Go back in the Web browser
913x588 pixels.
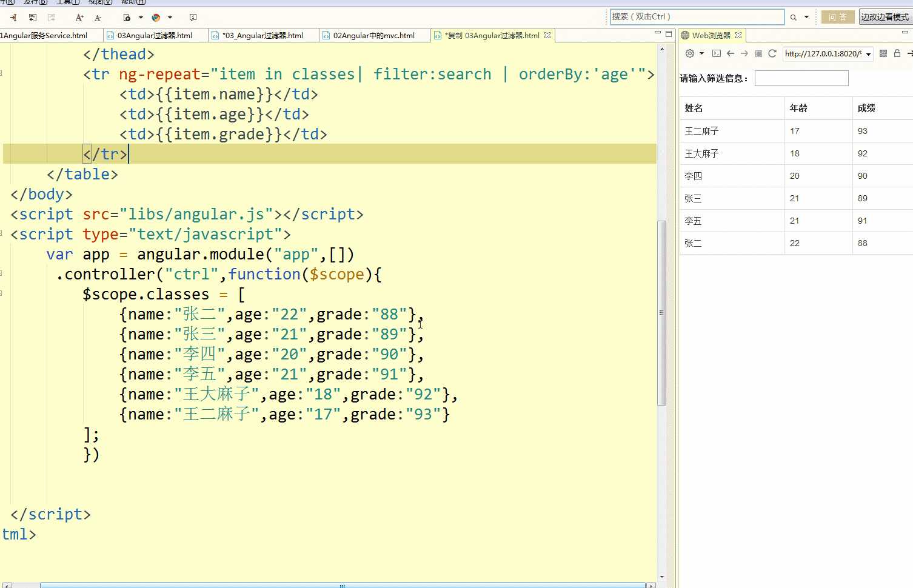(731, 53)
